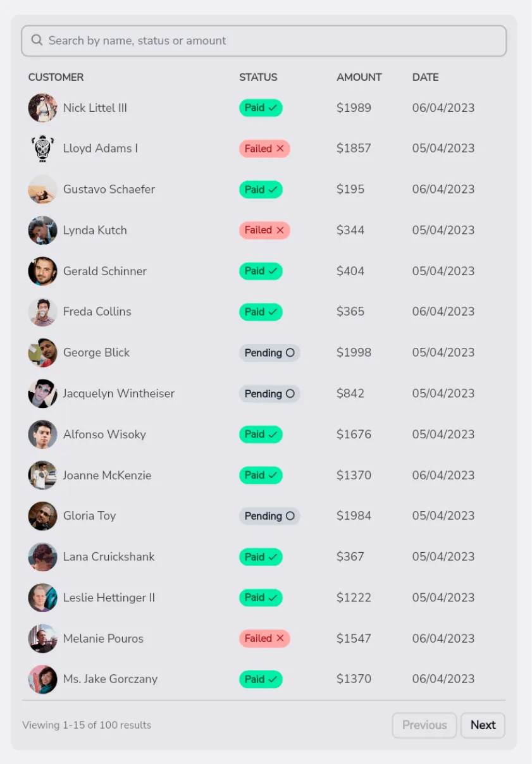The width and height of the screenshot is (532, 764).
Task: Click Lloyd Adams I's skull avatar
Action: [x=42, y=149]
